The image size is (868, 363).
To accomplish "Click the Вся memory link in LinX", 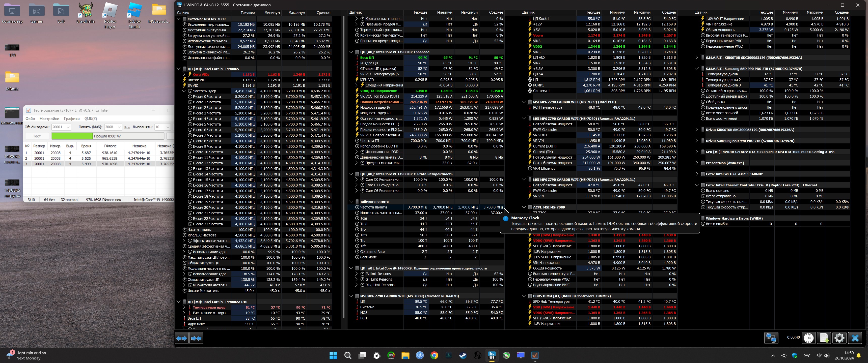I will click(x=127, y=127).
